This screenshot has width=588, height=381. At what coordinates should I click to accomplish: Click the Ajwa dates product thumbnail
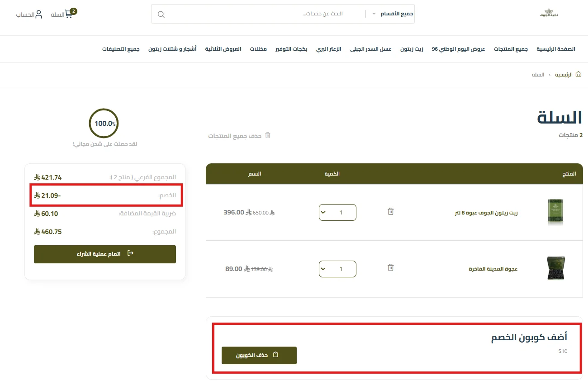tap(556, 268)
